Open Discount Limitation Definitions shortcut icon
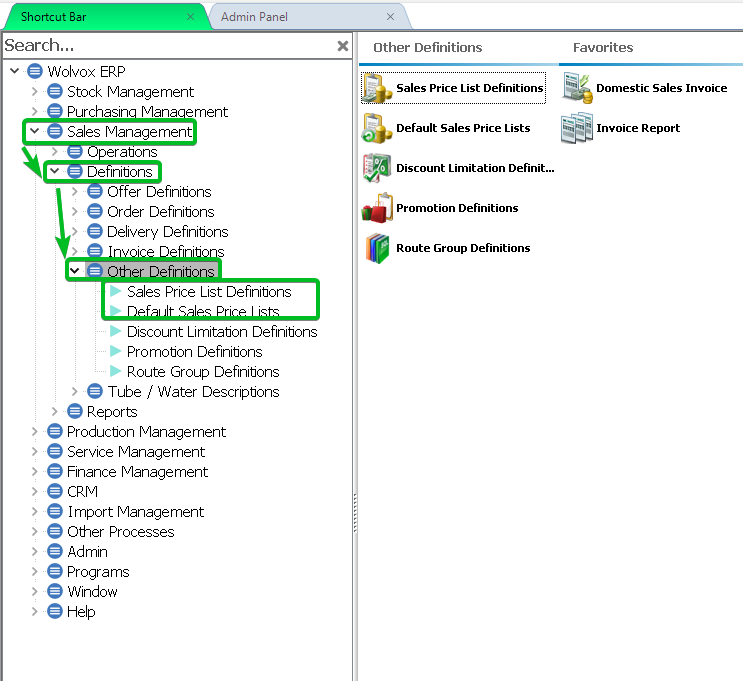The height and width of the screenshot is (681, 743). (x=377, y=168)
